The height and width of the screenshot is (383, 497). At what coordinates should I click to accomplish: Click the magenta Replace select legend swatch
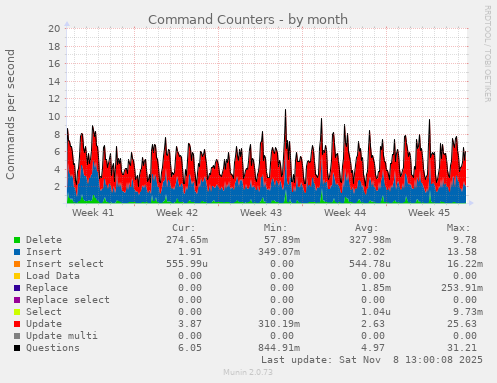pos(17,300)
